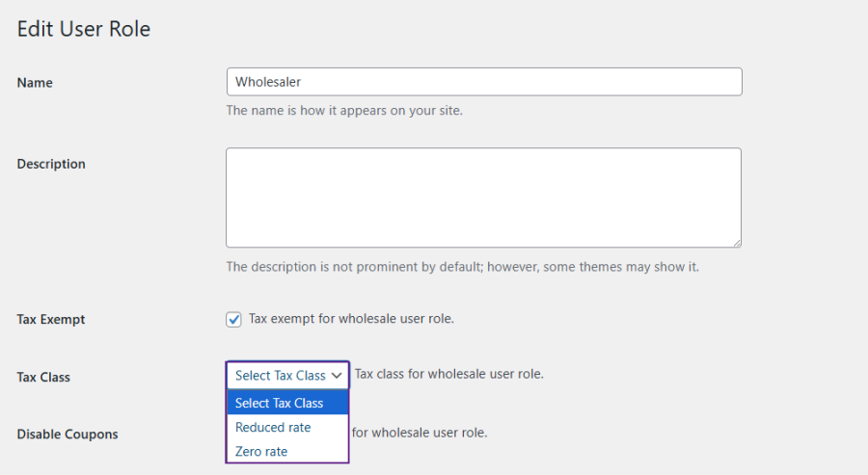Click the chevron arrow on Tax Class dropdown
Screen dimensions: 868x475
pos(337,376)
